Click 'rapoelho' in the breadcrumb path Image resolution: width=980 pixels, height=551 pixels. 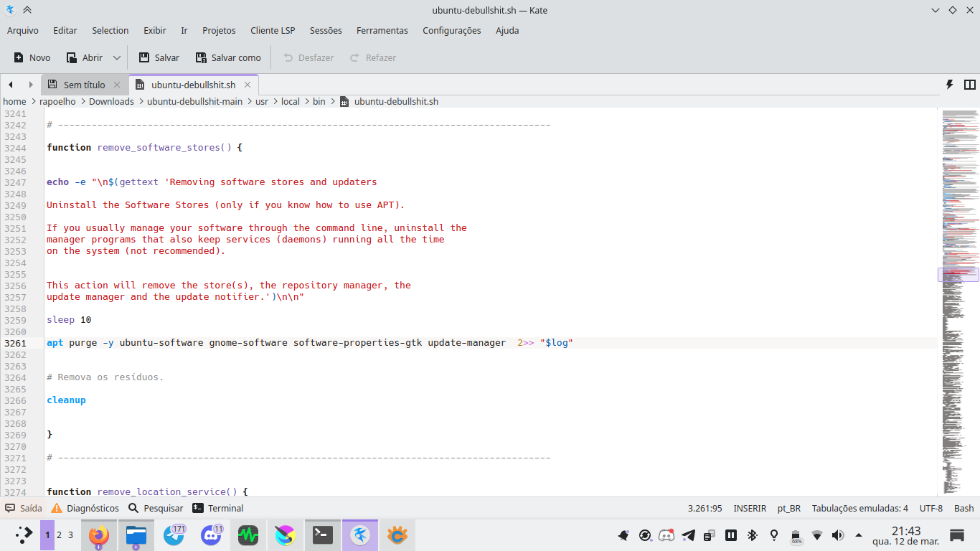(x=57, y=102)
